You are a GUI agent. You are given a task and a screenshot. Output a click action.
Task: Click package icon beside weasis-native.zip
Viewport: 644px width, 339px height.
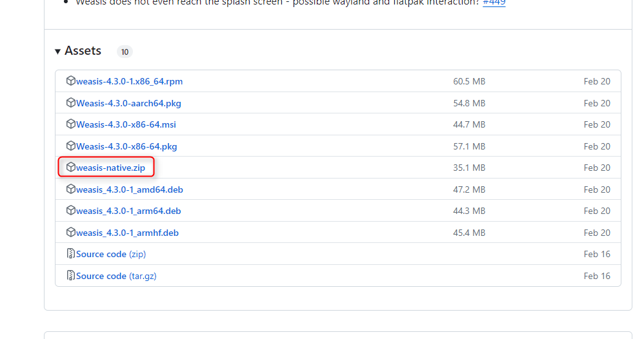pyautogui.click(x=70, y=167)
